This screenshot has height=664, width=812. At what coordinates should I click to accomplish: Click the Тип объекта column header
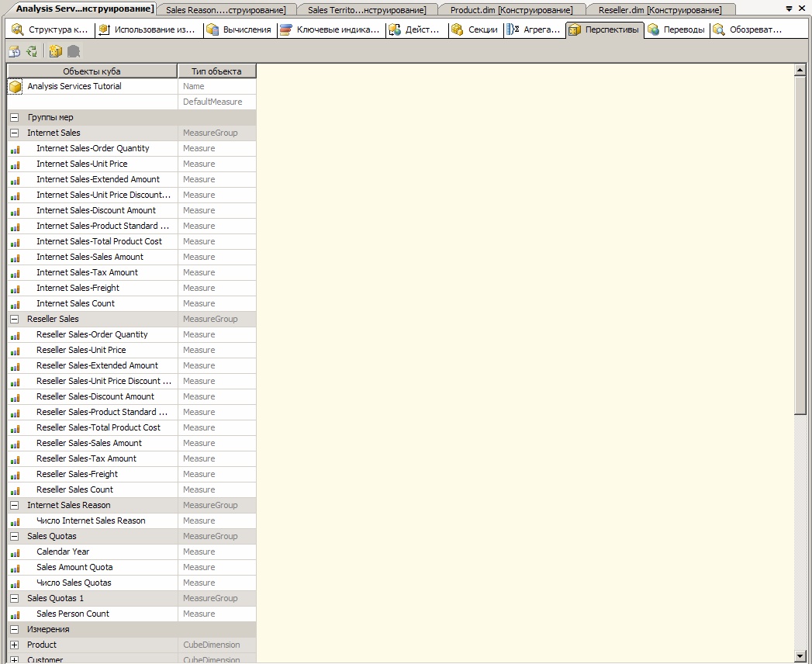point(216,71)
